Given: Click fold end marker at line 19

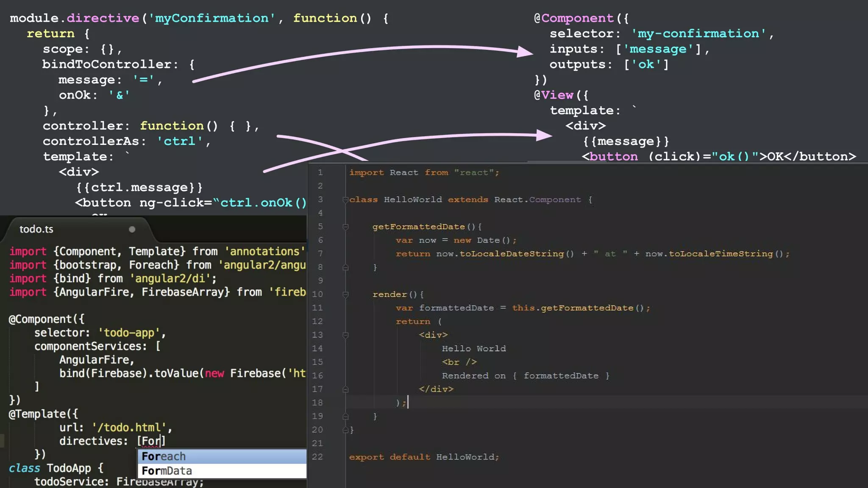Looking at the screenshot, I should click(345, 416).
